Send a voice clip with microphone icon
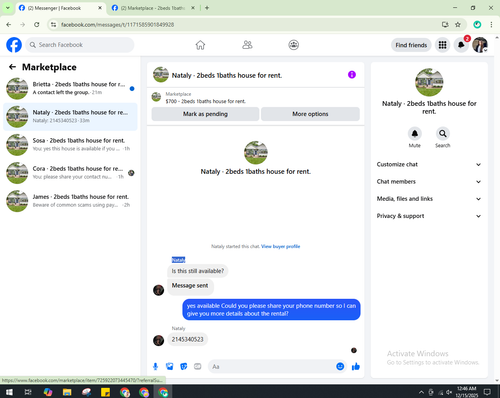The height and width of the screenshot is (398, 500). pos(155,367)
